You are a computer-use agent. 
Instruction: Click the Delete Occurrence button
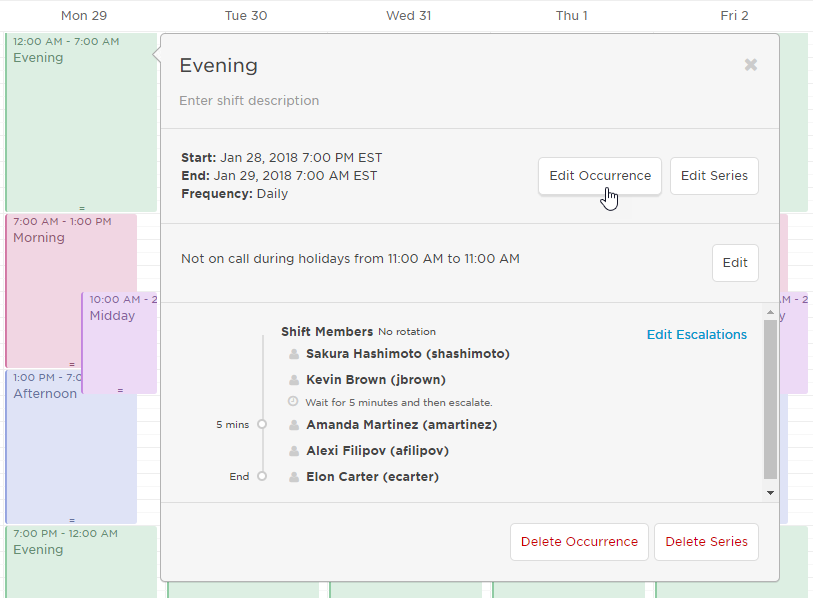coord(579,541)
